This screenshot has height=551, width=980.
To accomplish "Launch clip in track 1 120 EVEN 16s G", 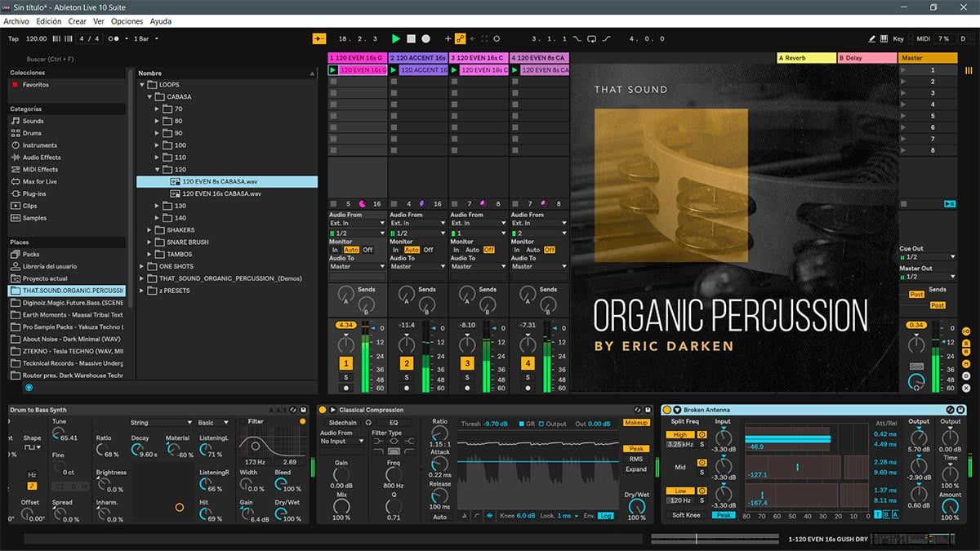I will (333, 70).
